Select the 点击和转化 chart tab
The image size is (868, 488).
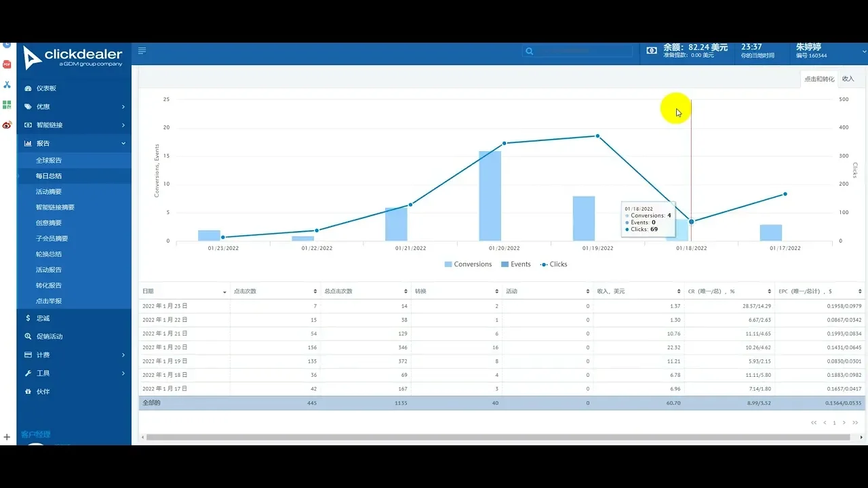[819, 79]
